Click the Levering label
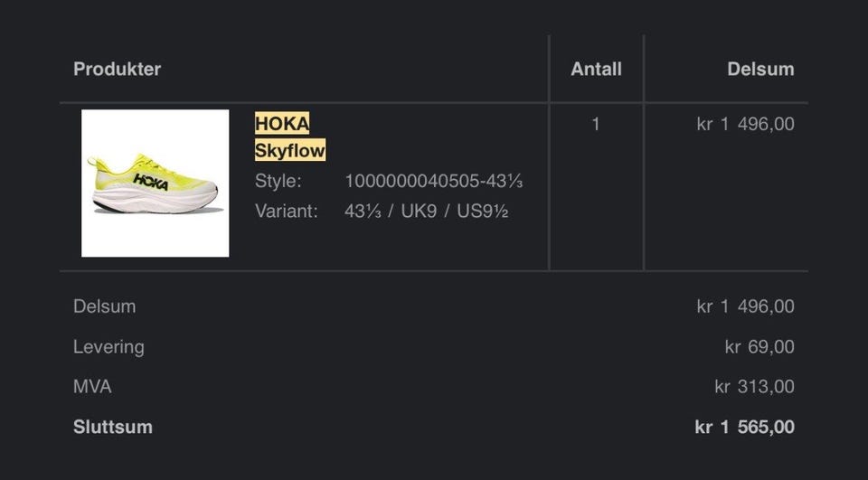This screenshot has height=480, width=868. point(108,346)
